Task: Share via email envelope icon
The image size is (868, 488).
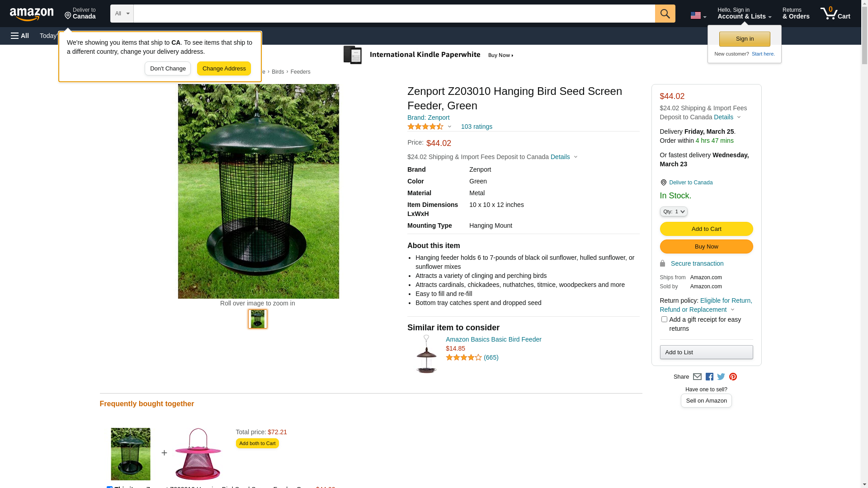Action: [x=697, y=377]
